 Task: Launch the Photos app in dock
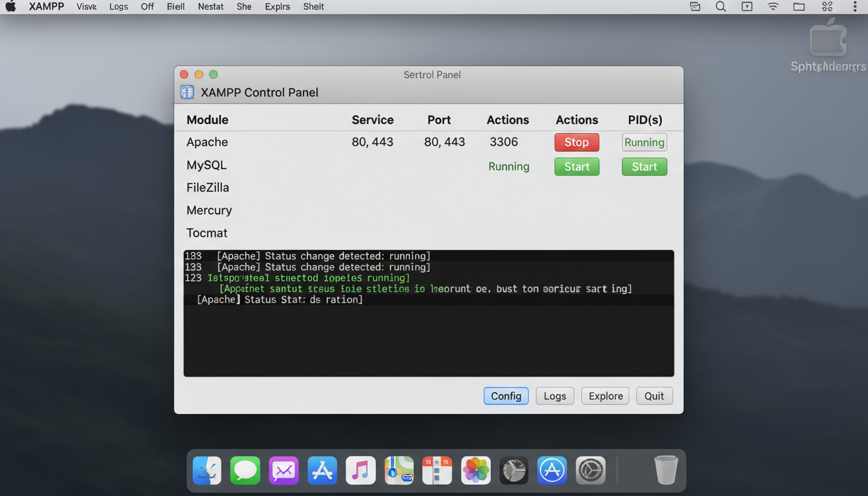475,470
